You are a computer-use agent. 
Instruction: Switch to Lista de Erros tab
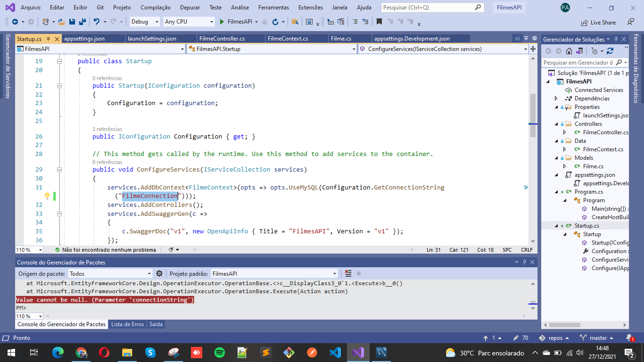[127, 324]
